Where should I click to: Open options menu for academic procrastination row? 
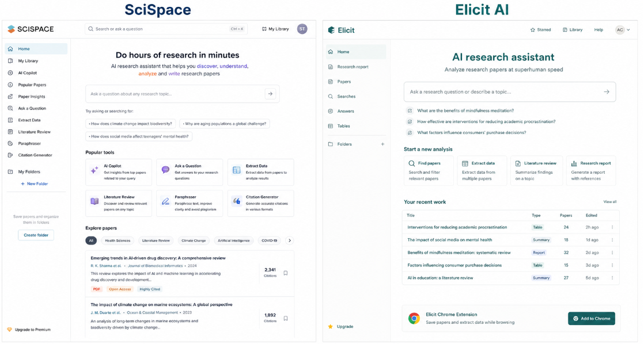(x=612, y=227)
